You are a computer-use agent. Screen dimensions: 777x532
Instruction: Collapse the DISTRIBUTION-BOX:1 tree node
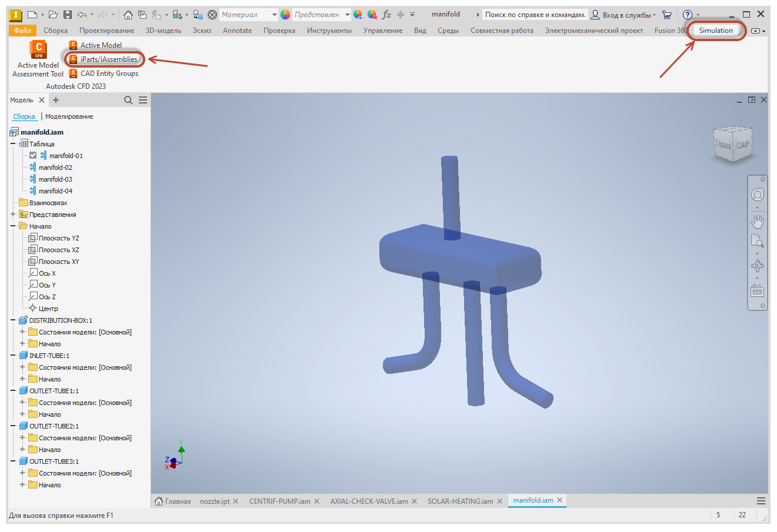(13, 320)
